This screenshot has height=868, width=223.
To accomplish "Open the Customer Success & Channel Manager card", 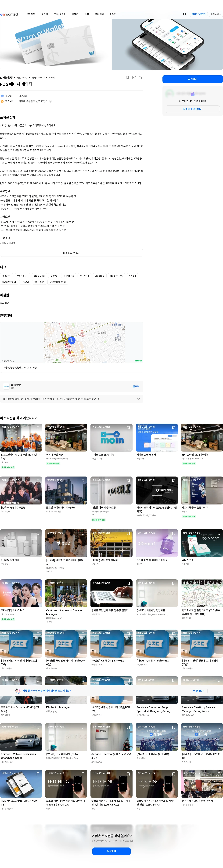I will tap(66, 601).
